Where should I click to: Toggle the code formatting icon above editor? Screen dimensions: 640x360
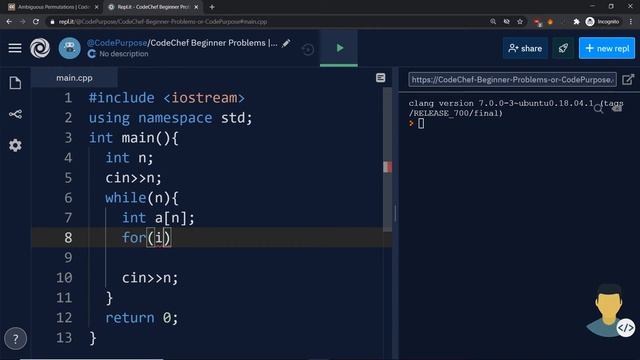(380, 78)
